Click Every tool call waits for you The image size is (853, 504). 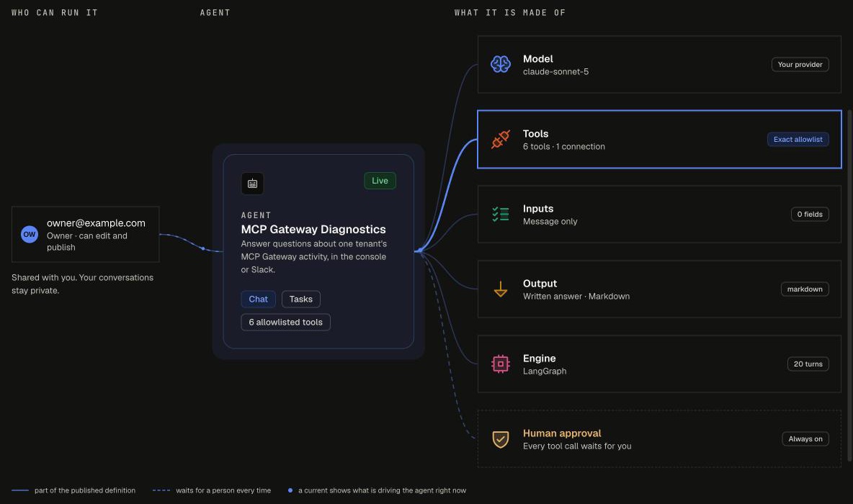577,446
